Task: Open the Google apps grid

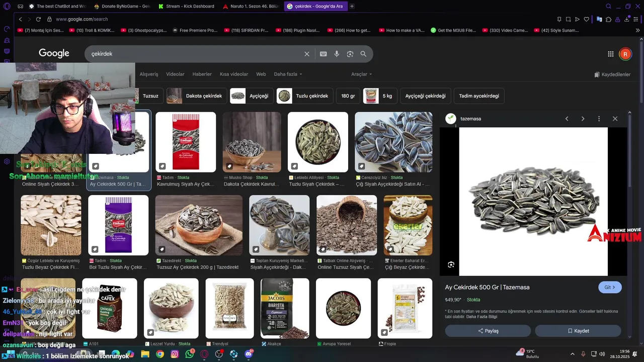Action: click(611, 54)
